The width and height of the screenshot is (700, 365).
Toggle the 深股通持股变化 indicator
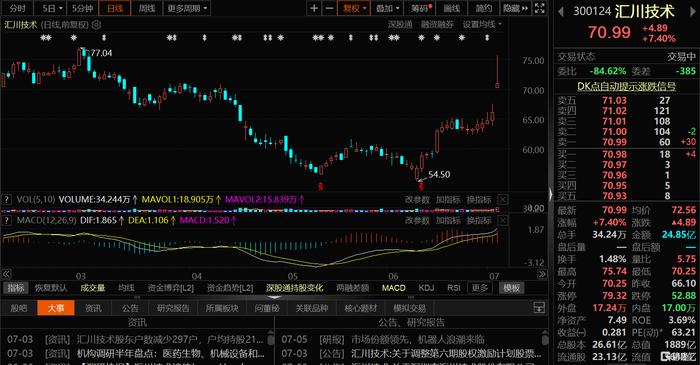[x=295, y=288]
